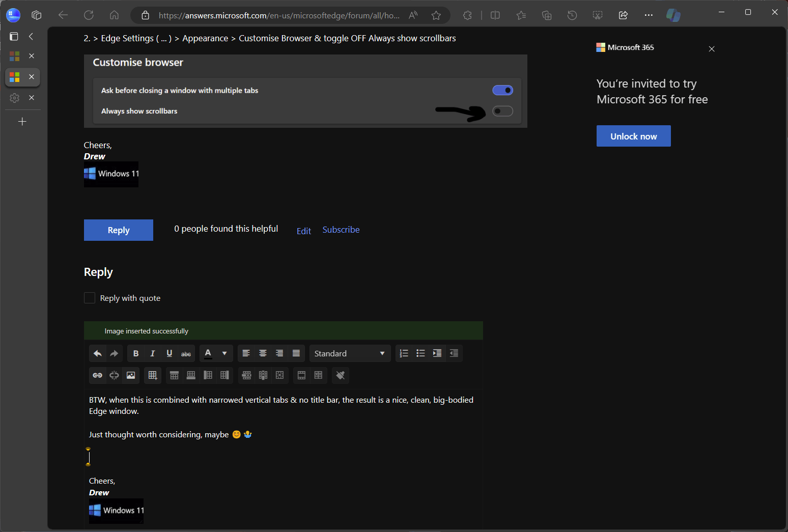Image resolution: width=788 pixels, height=532 pixels.
Task: Open Edge Settings and more menu
Action: coord(649,15)
